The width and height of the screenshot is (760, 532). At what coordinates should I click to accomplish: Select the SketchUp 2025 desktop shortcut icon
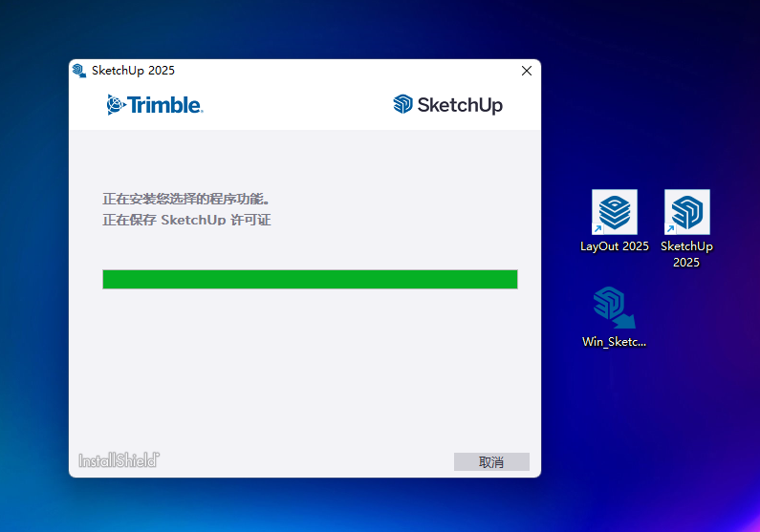(x=686, y=212)
